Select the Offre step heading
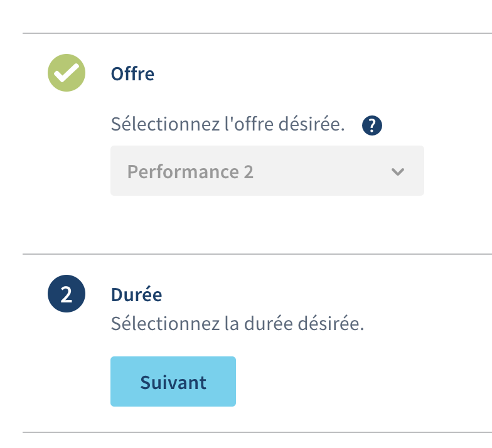492x448 pixels. 132,74
